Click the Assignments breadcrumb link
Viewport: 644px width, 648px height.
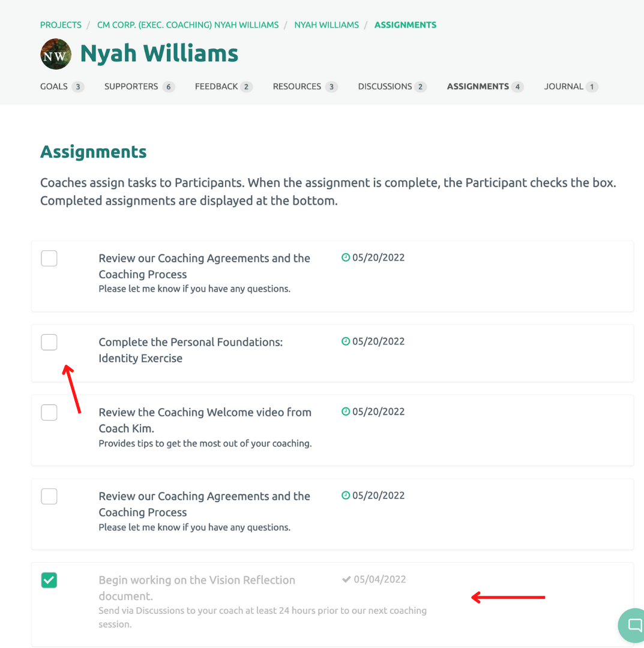click(x=406, y=25)
